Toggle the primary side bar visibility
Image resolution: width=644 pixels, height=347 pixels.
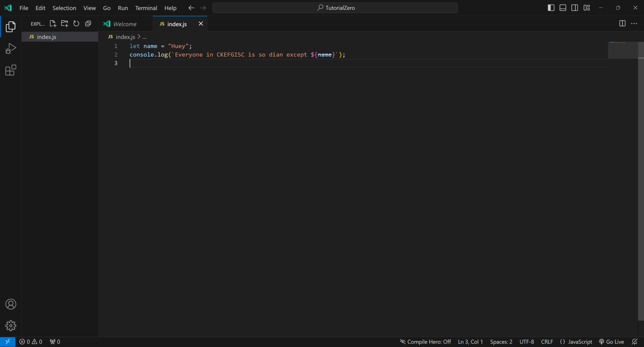point(551,8)
